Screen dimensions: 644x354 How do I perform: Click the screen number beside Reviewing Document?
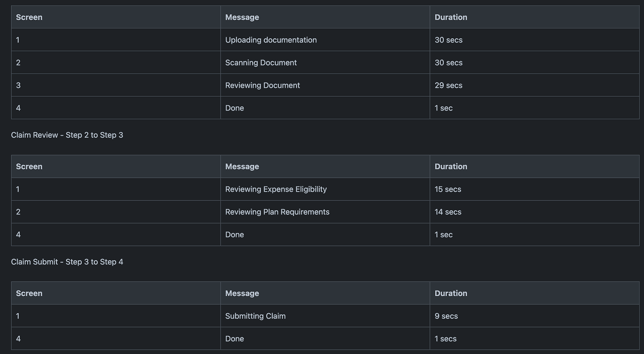(x=18, y=85)
